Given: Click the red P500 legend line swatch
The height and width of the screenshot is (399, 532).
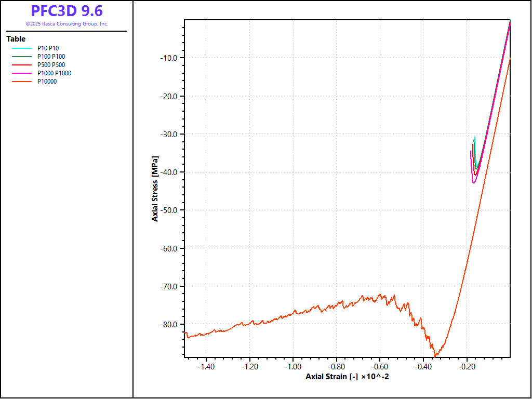Looking at the screenshot, I should 21,65.
